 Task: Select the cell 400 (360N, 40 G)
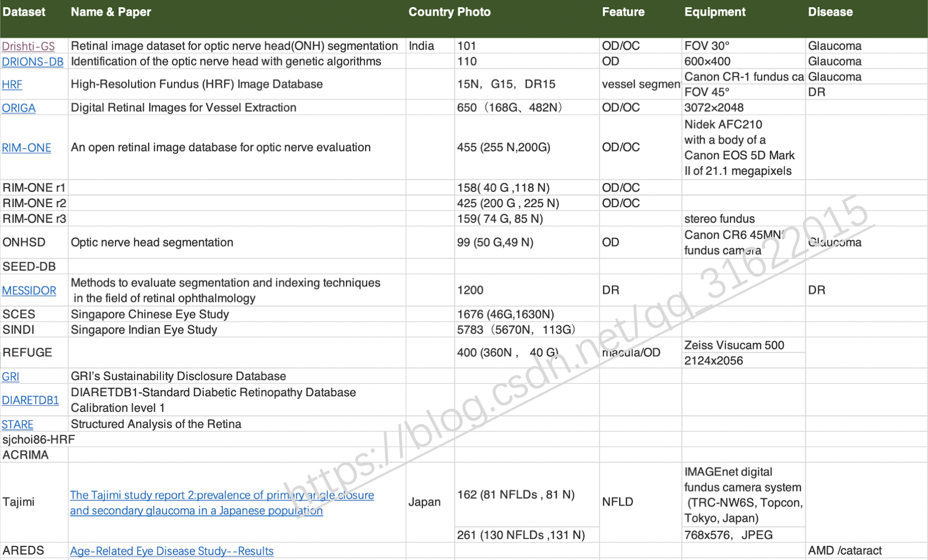527,352
